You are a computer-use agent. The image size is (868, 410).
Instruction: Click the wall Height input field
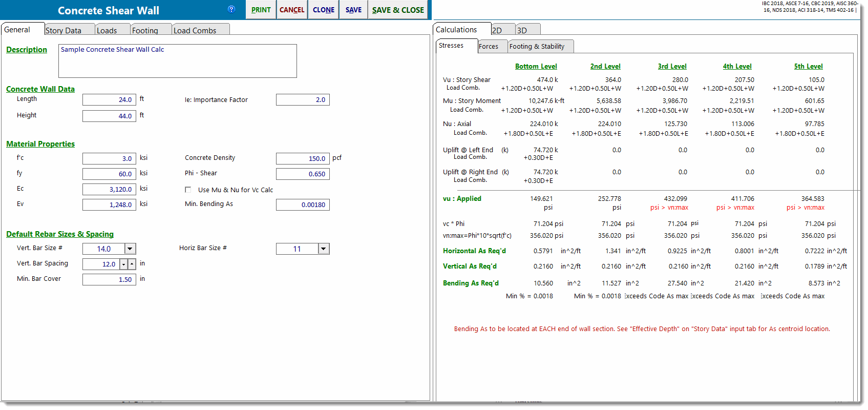coord(109,116)
